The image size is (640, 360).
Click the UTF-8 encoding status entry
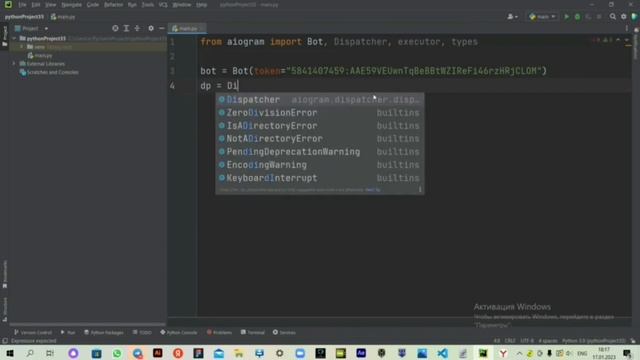[527, 340]
